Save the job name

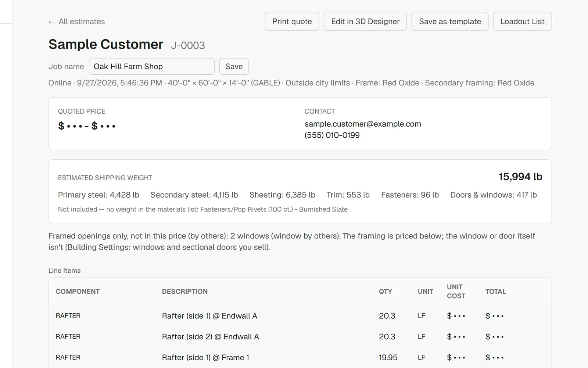[x=234, y=67]
